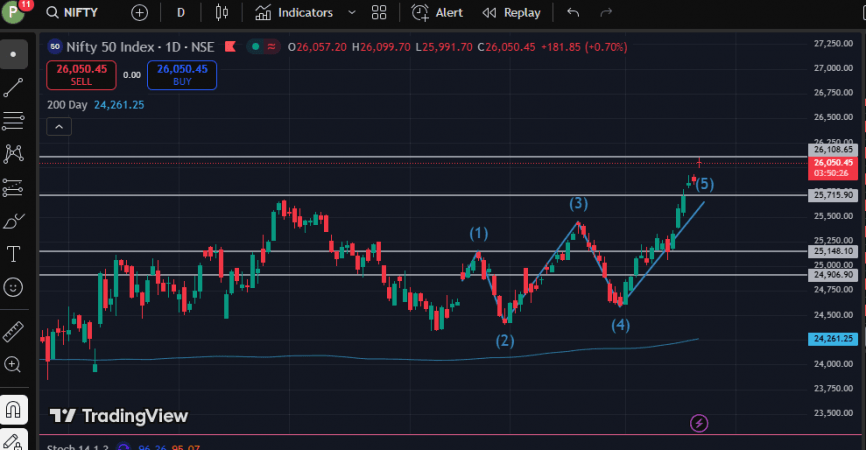This screenshot has height=450, width=866.
Task: Click the BUY 26,050.45 button
Action: pos(181,75)
